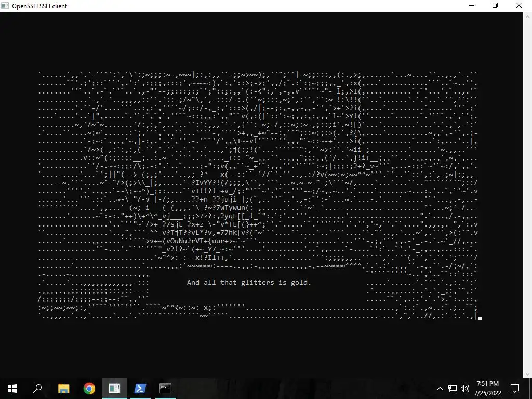
Task: Open taskbar search magnifier
Action: pyautogui.click(x=37, y=389)
